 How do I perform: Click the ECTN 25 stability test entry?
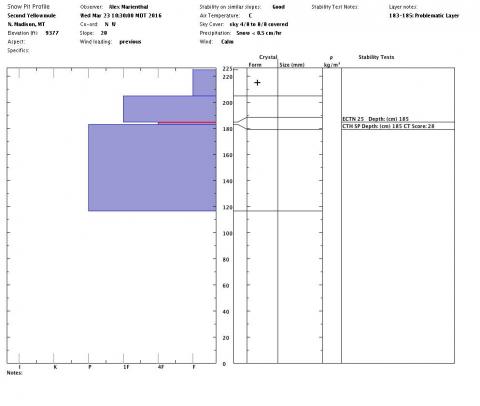[x=375, y=119]
